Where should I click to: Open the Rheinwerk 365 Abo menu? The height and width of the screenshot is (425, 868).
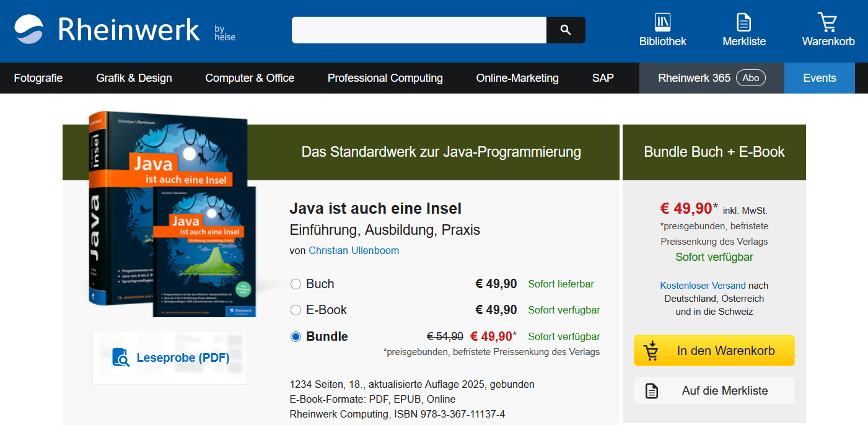click(x=711, y=77)
